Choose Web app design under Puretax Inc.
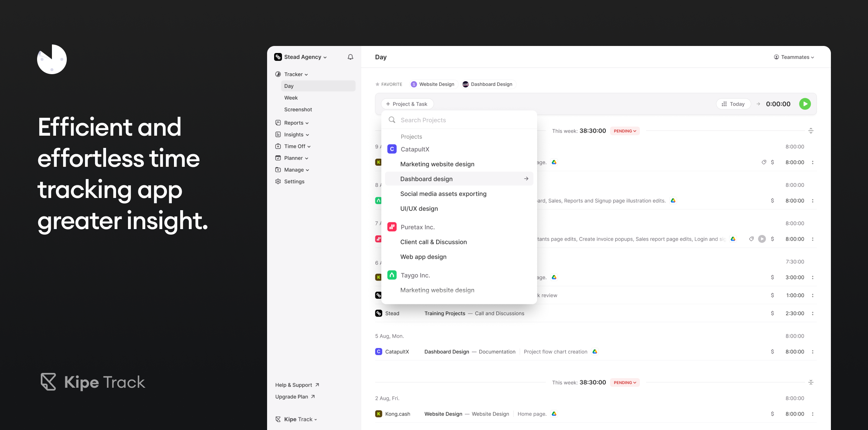Screen dimensions: 868x430 point(423,257)
